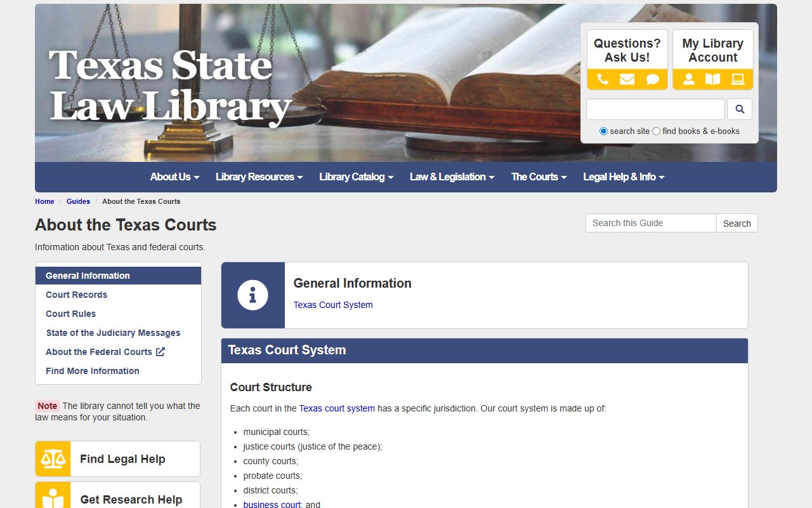812x508 pixels.
Task: Click the My Library Account heading
Action: 713,50
